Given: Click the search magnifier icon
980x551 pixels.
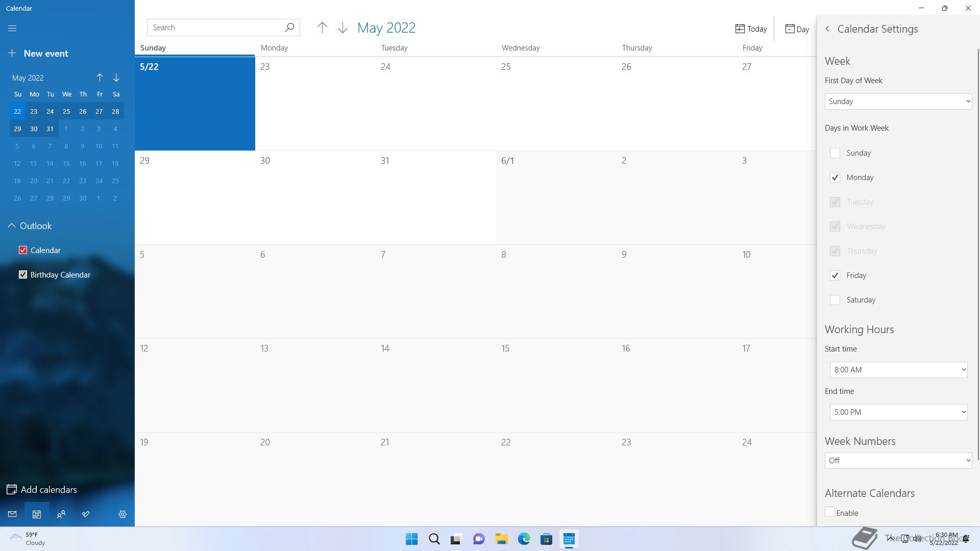Looking at the screenshot, I should click(x=289, y=28).
